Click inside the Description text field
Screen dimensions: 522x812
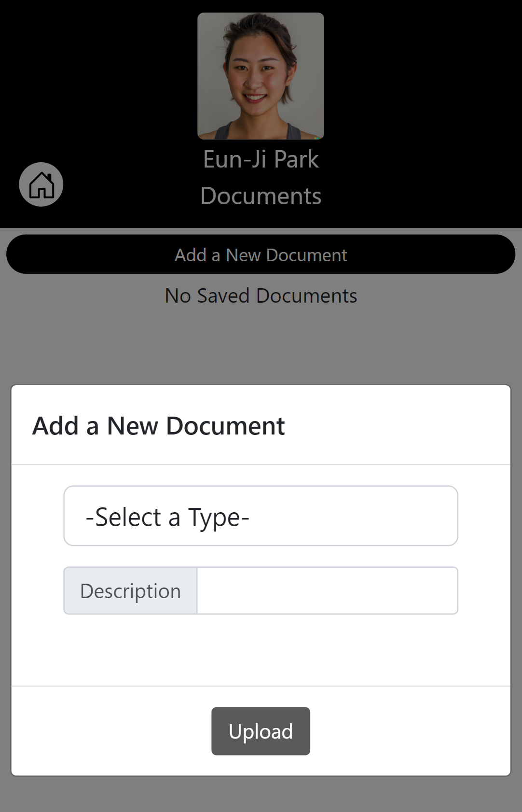[327, 590]
